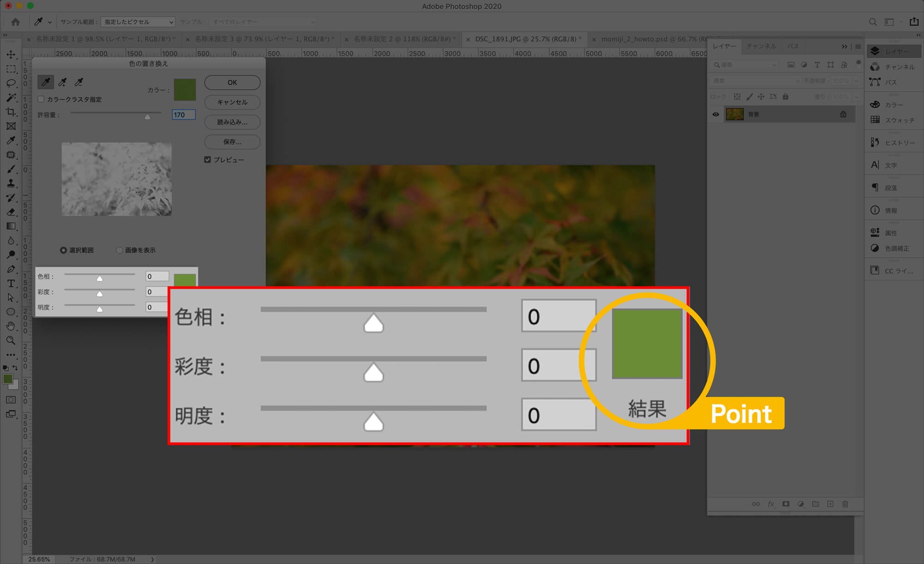Expand the collapsed panel tabs chevron
Image resolution: width=924 pixels, height=564 pixels.
coord(844,46)
